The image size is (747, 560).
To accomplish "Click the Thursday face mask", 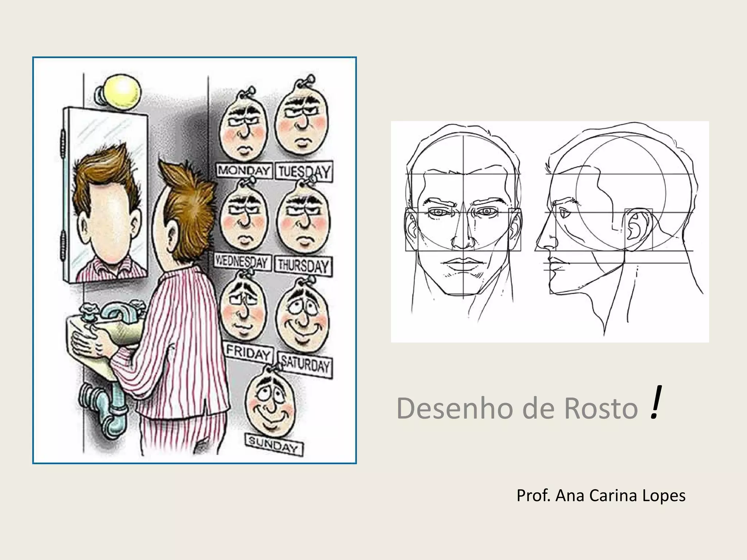I will point(303,222).
